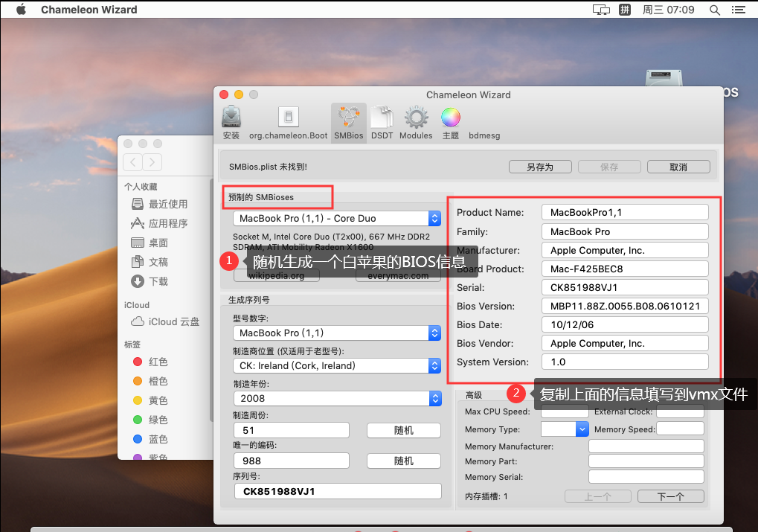Viewport: 758px width, 532px height.
Task: Switch to the SMBios toolbar icon
Action: coord(349,122)
